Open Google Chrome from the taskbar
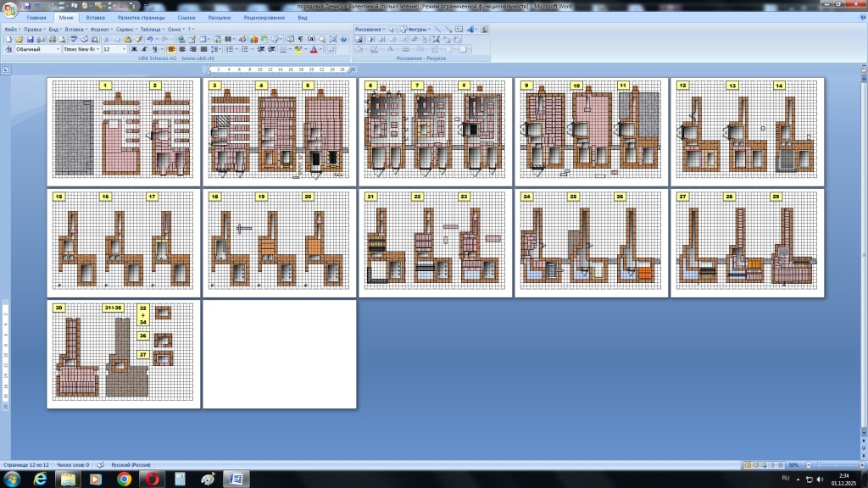Screen dimensions: 868x488 pos(124,480)
